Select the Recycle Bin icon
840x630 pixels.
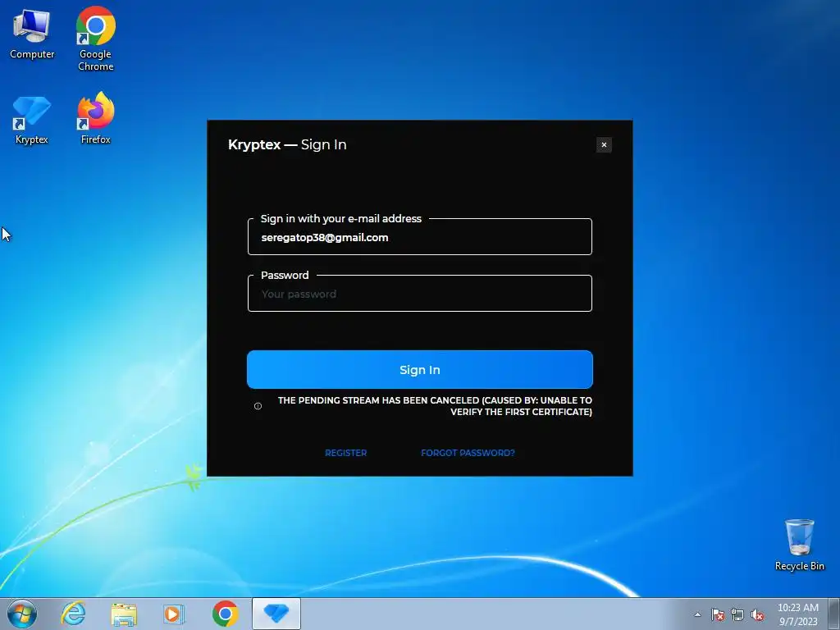pos(799,545)
